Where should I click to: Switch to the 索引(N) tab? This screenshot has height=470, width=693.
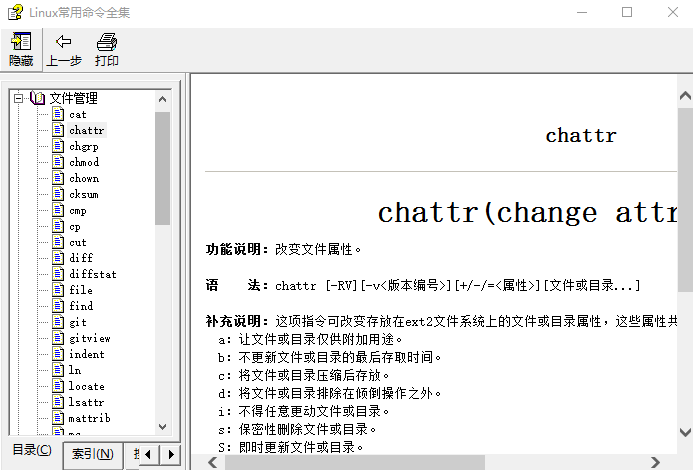click(x=92, y=454)
